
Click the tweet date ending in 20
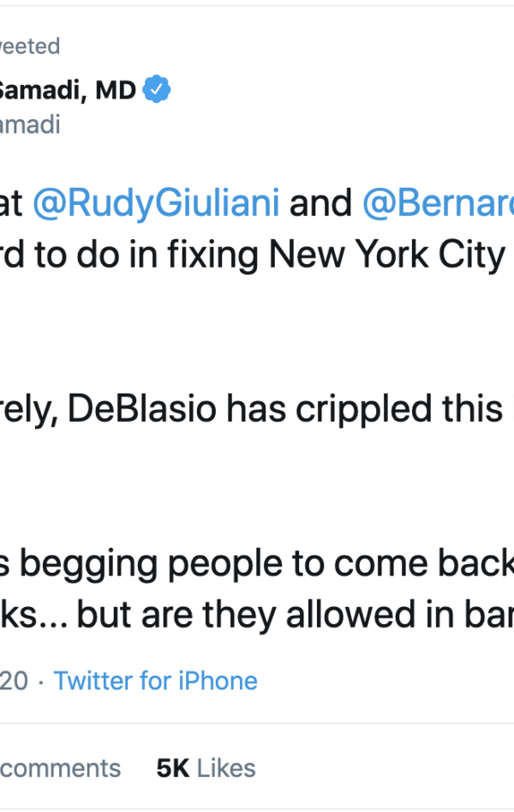pyautogui.click(x=14, y=681)
